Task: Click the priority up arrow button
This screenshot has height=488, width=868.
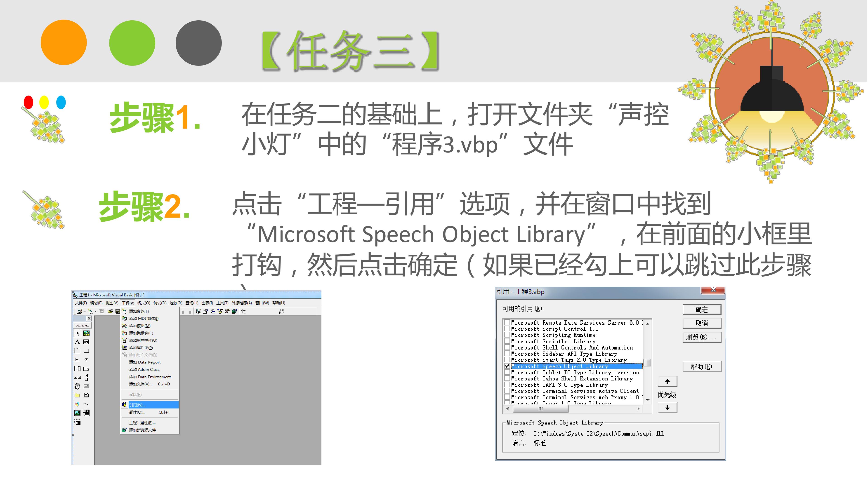Action: pyautogui.click(x=667, y=381)
